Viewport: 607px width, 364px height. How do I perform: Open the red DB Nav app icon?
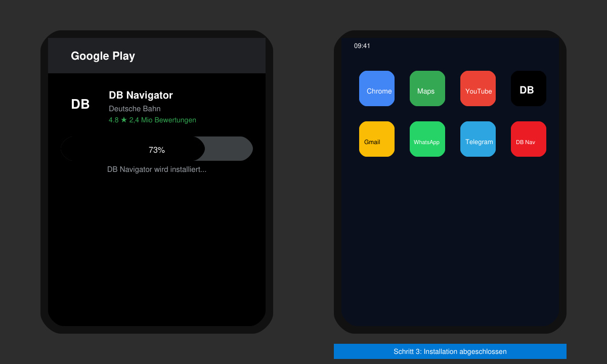[x=529, y=139]
